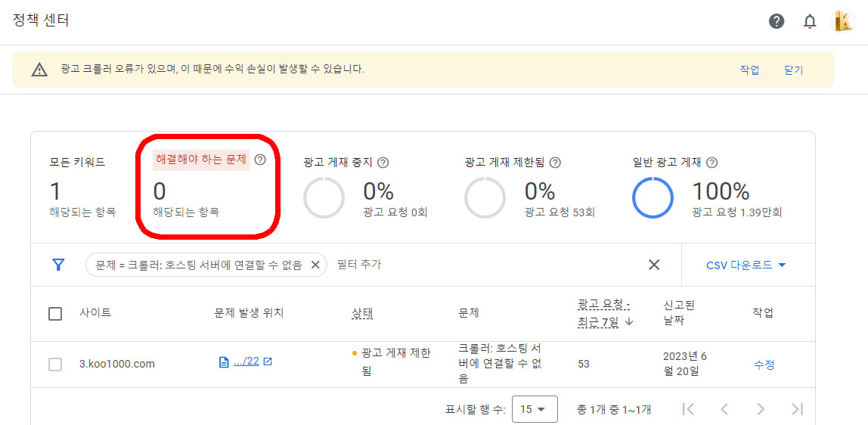Click the page document icon beside .../22
Image resolution: width=868 pixels, height=425 pixels.
[x=224, y=362]
